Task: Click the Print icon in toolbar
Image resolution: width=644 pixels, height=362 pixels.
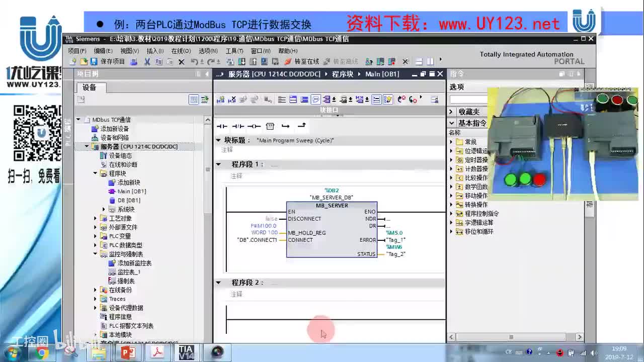Action: pyautogui.click(x=134, y=61)
